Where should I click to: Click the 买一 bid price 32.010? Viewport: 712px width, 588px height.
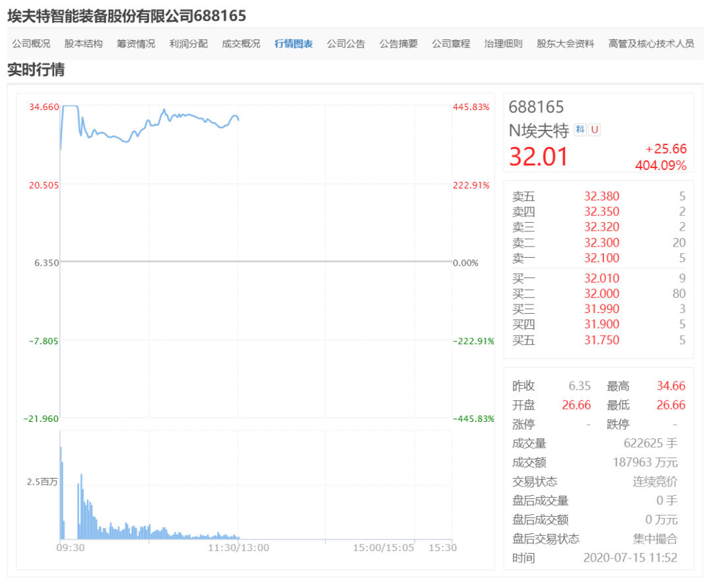601,278
